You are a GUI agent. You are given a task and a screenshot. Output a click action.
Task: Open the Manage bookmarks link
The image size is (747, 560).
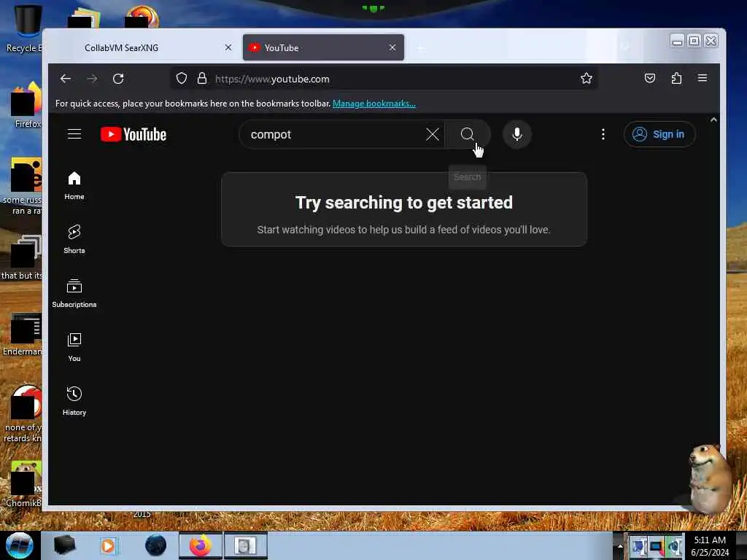(374, 104)
